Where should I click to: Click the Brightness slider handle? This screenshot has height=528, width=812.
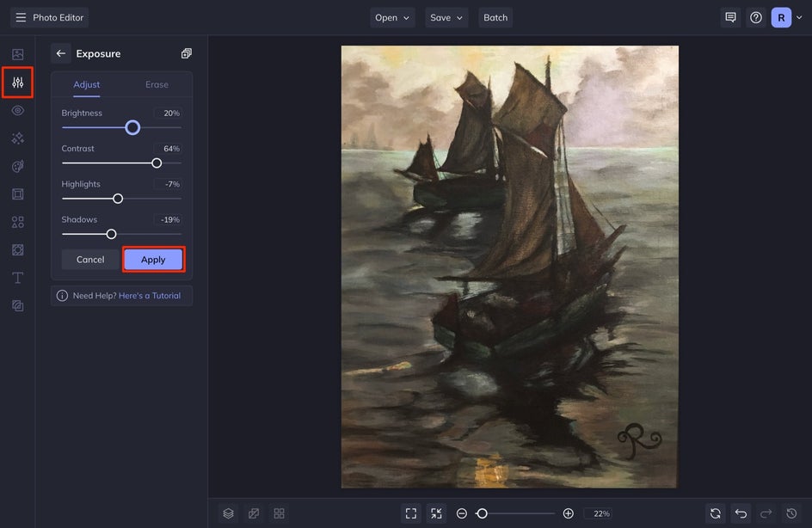tap(132, 127)
